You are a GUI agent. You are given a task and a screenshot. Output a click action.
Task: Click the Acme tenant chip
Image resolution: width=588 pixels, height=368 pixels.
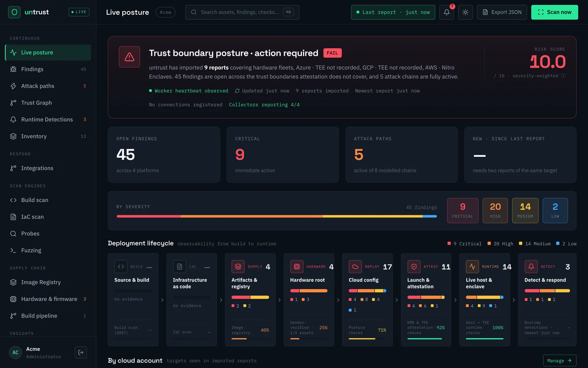click(x=165, y=12)
